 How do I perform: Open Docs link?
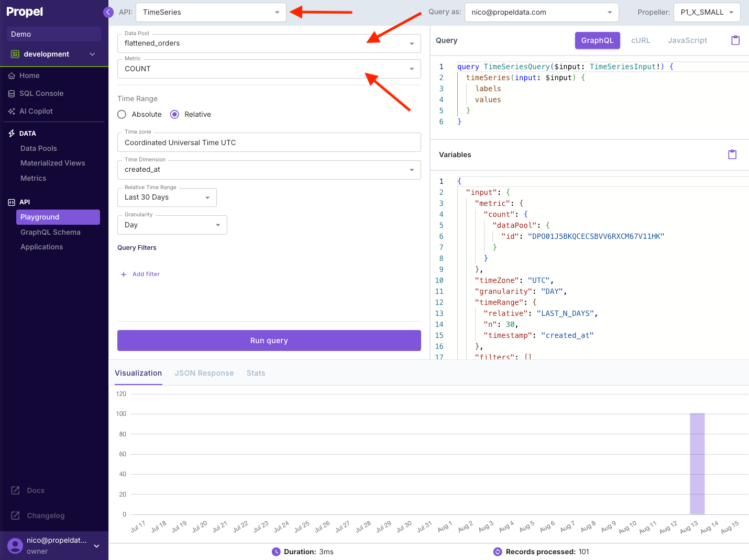[x=36, y=490]
